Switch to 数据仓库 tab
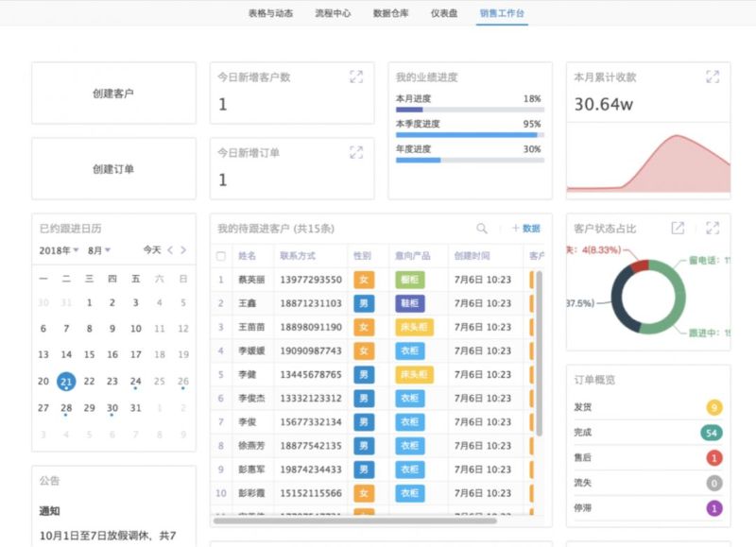 [x=390, y=13]
